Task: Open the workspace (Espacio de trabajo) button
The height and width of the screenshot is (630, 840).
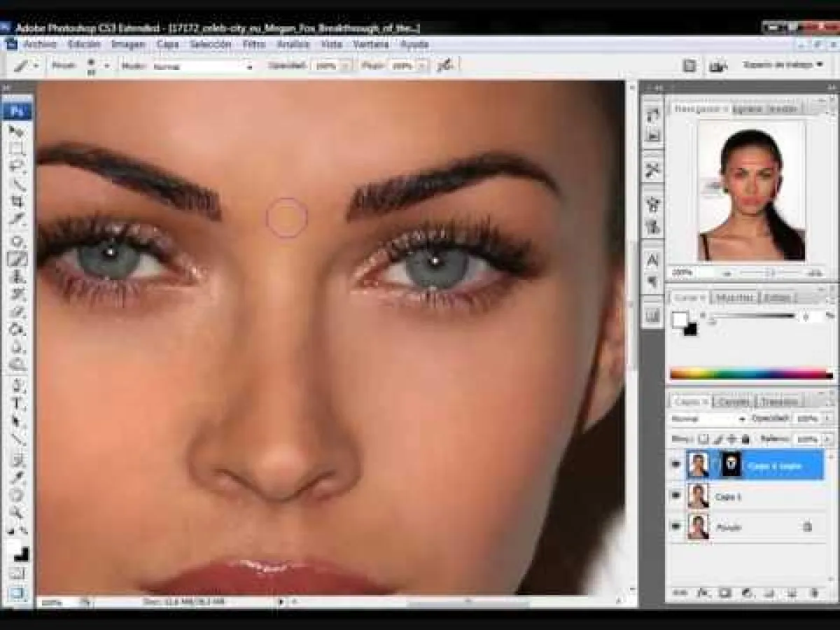Action: pyautogui.click(x=783, y=64)
